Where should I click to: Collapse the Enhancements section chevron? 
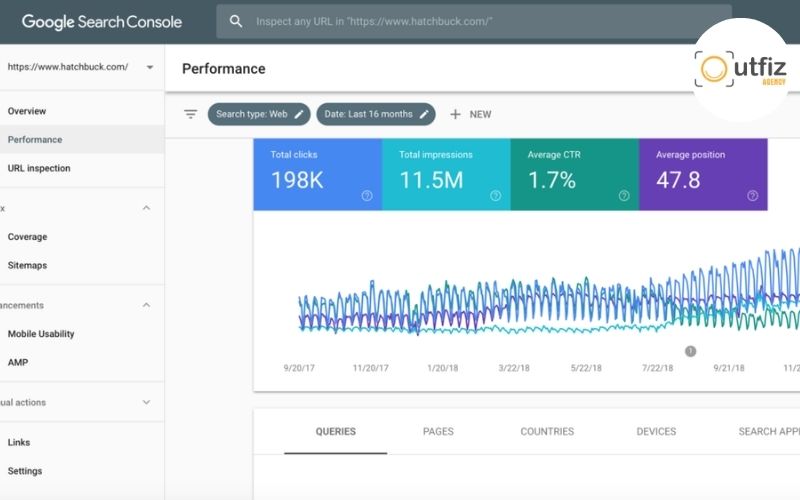(146, 305)
